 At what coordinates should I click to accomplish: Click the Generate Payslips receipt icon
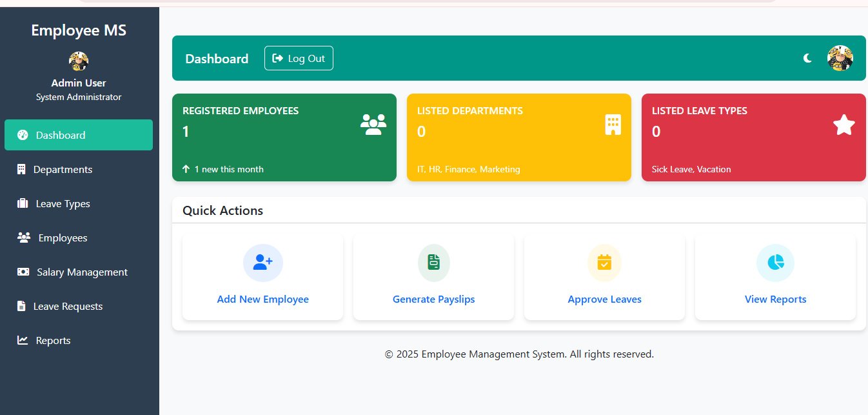point(433,263)
